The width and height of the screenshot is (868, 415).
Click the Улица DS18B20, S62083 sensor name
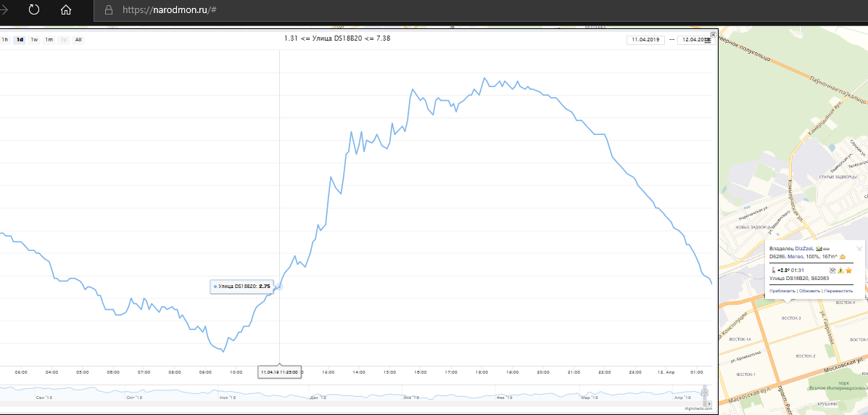pyautogui.click(x=799, y=278)
